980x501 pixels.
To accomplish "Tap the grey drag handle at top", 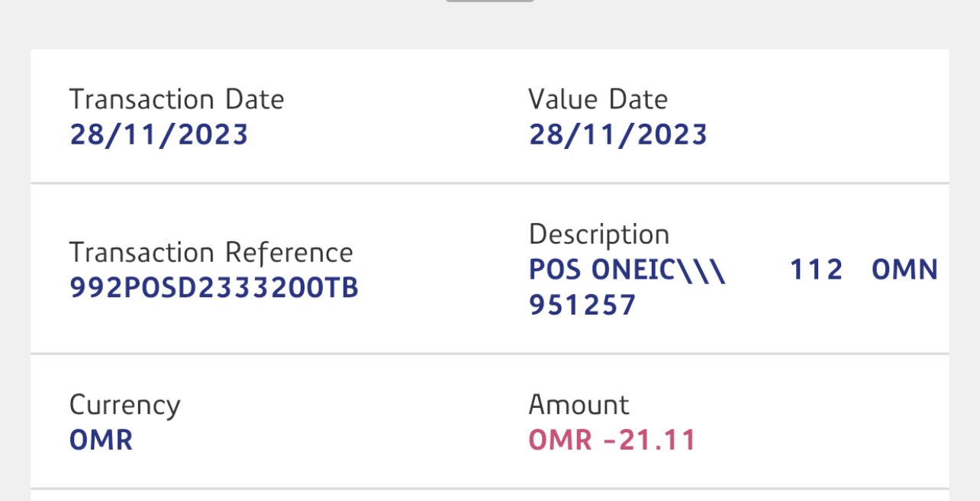I will pyautogui.click(x=489, y=1).
